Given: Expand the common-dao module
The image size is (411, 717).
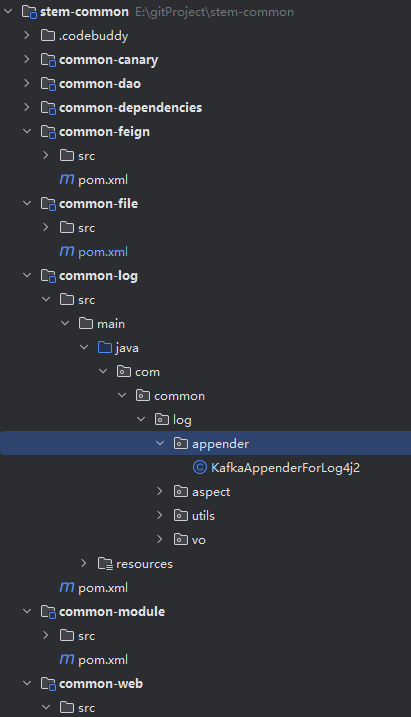Looking at the screenshot, I should (27, 83).
